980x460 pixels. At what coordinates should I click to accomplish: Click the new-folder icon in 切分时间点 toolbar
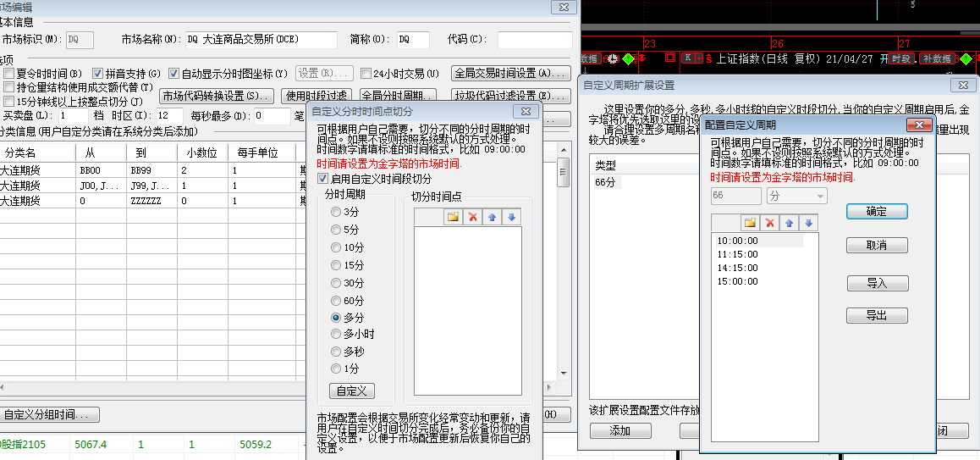(454, 217)
